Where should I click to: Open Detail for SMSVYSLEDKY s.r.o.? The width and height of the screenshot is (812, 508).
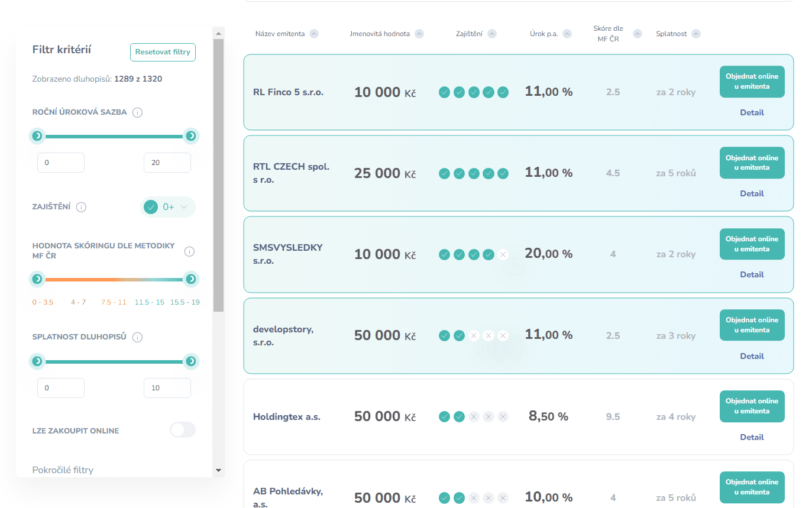pos(752,274)
